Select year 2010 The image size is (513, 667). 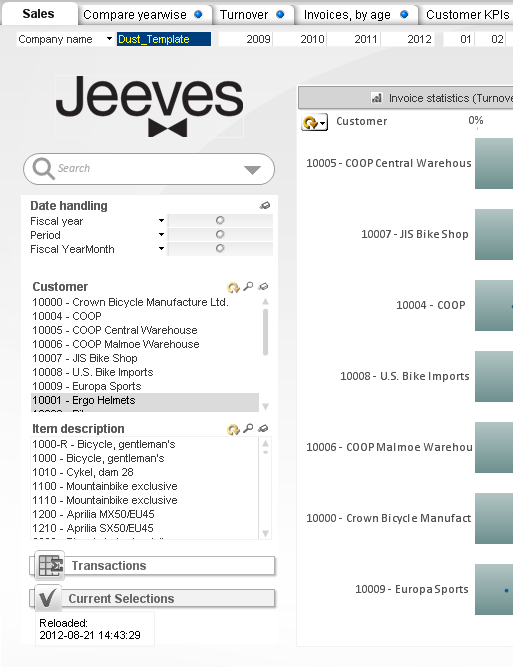click(x=299, y=39)
